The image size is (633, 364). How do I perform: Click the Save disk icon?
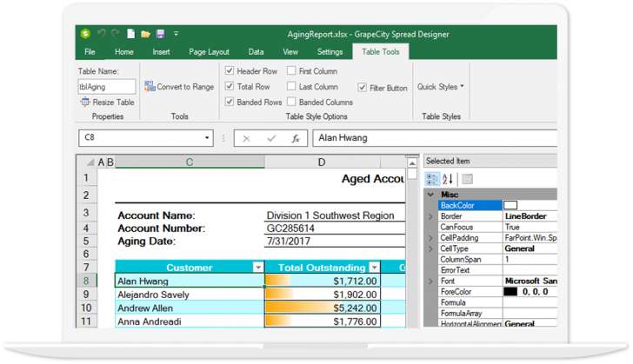(x=161, y=34)
